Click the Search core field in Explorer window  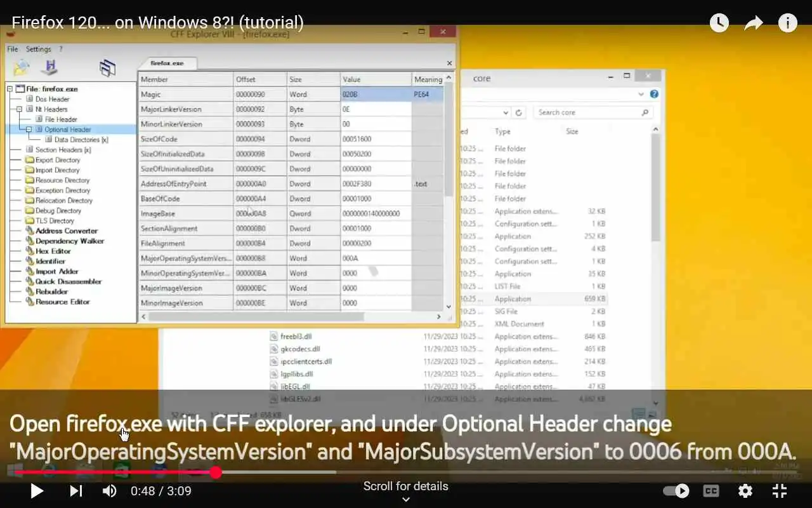[x=593, y=112]
